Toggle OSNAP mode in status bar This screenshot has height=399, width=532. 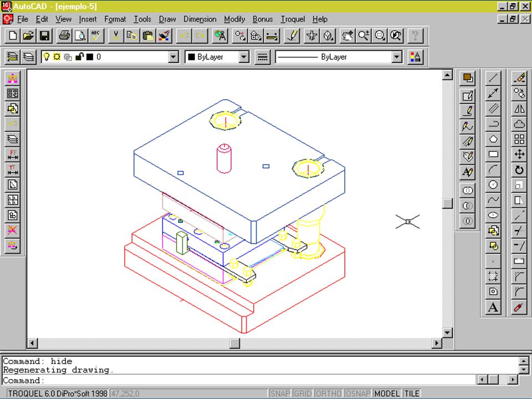click(358, 393)
